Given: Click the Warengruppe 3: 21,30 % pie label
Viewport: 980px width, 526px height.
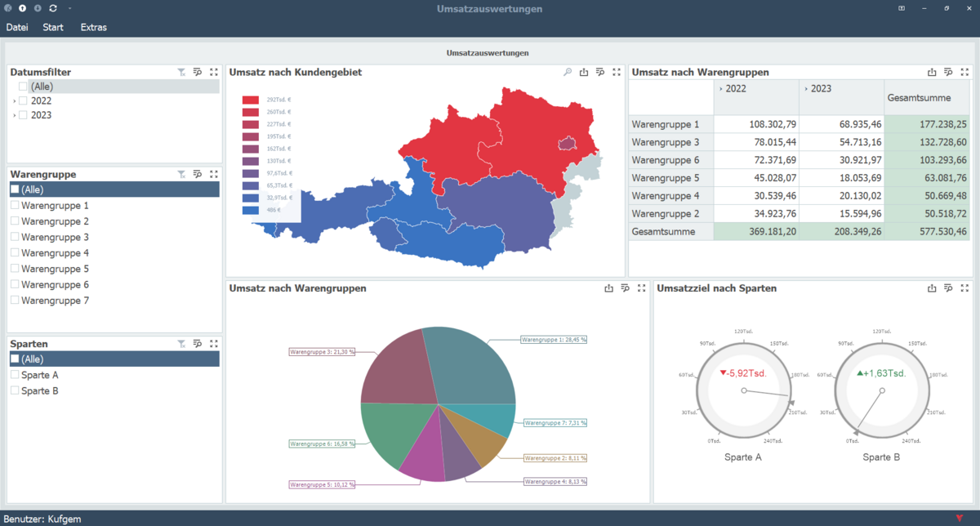Looking at the screenshot, I should click(322, 352).
